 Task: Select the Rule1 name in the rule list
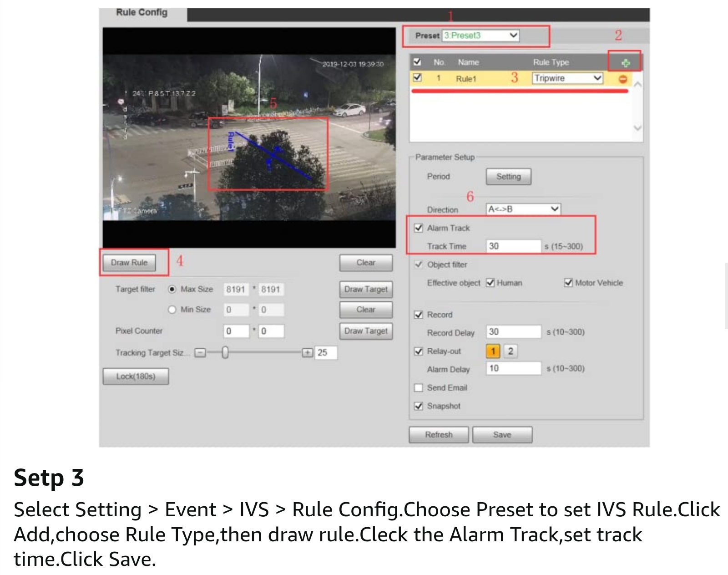click(x=466, y=79)
